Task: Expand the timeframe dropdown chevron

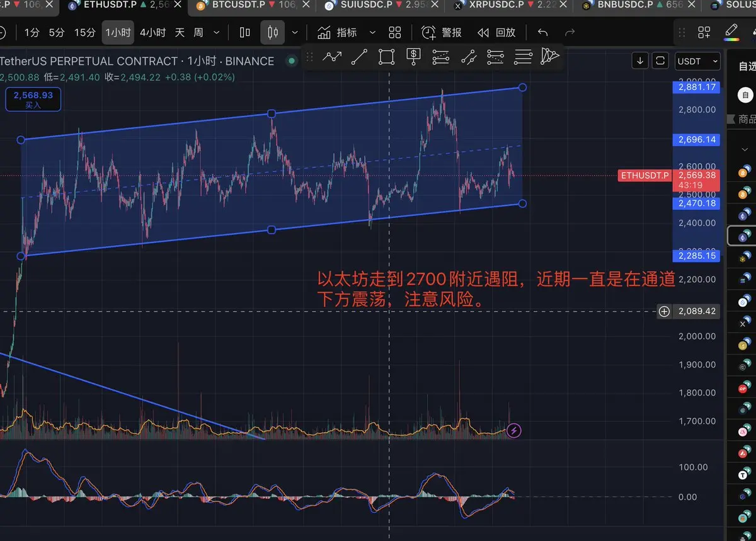Action: click(x=217, y=32)
